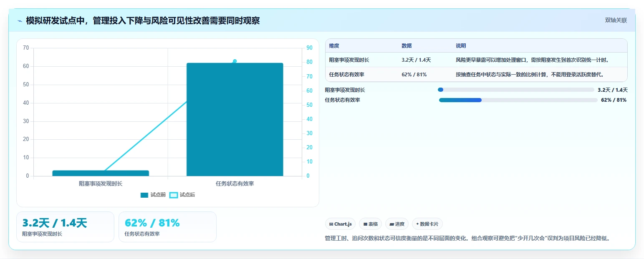The width and height of the screenshot is (644, 259).
Task: Click the line data point near 80
Action: (x=235, y=61)
